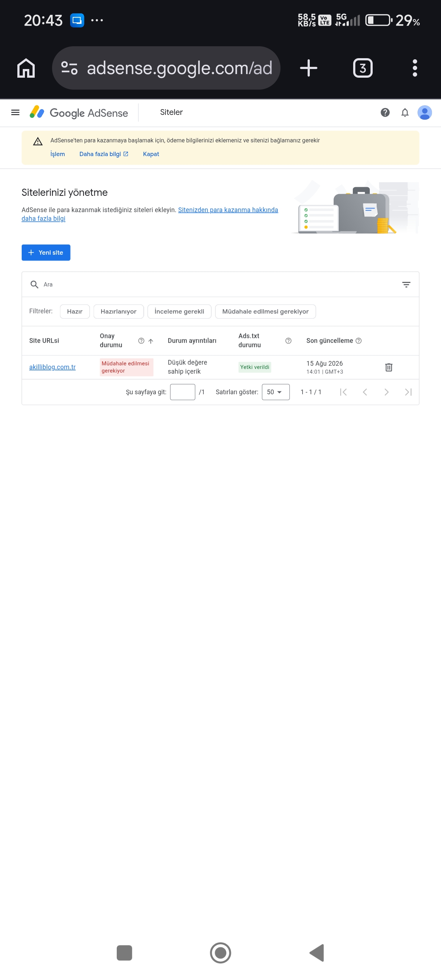Image resolution: width=441 pixels, height=980 pixels.
Task: Go to first page of table
Action: (343, 392)
